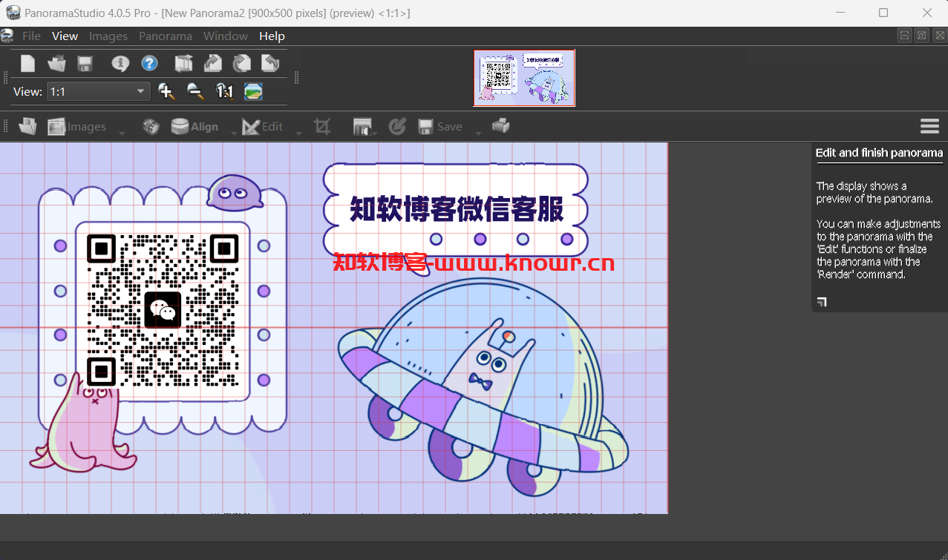The width and height of the screenshot is (948, 560).
Task: Rotate images left with the last curved arrow icon
Action: point(270,64)
